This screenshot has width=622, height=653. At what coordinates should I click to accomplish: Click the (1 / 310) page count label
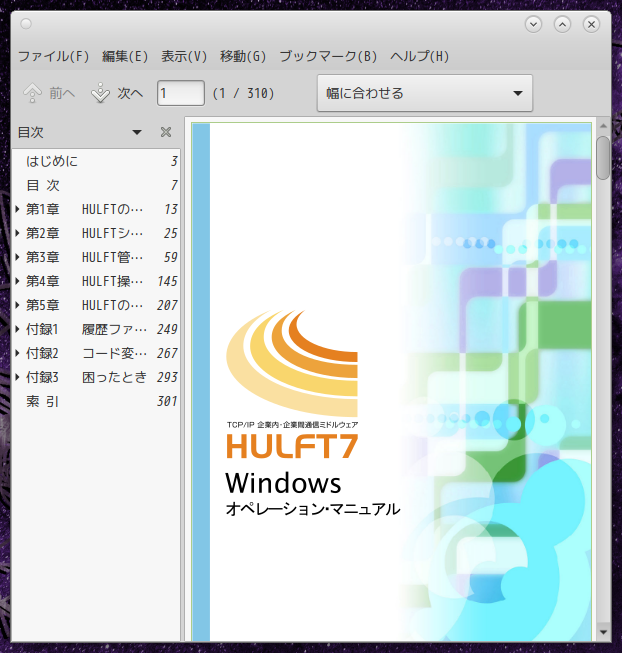244,93
